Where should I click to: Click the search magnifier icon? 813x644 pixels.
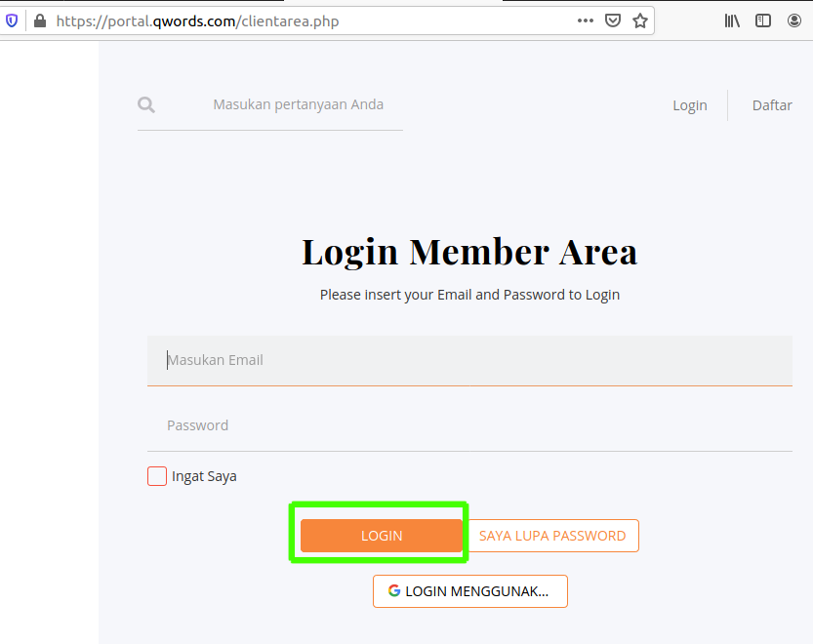(145, 104)
